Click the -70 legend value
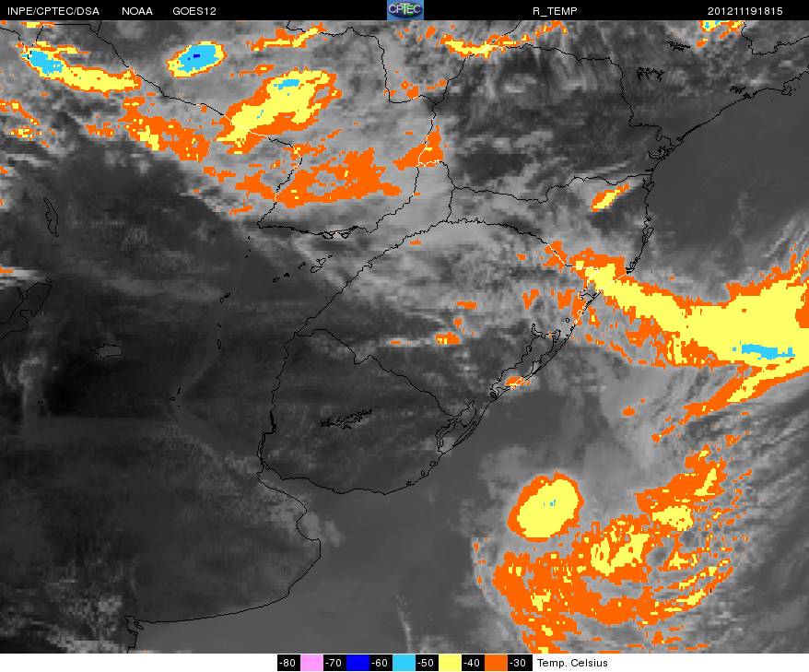This screenshot has width=809, height=672. [x=334, y=663]
